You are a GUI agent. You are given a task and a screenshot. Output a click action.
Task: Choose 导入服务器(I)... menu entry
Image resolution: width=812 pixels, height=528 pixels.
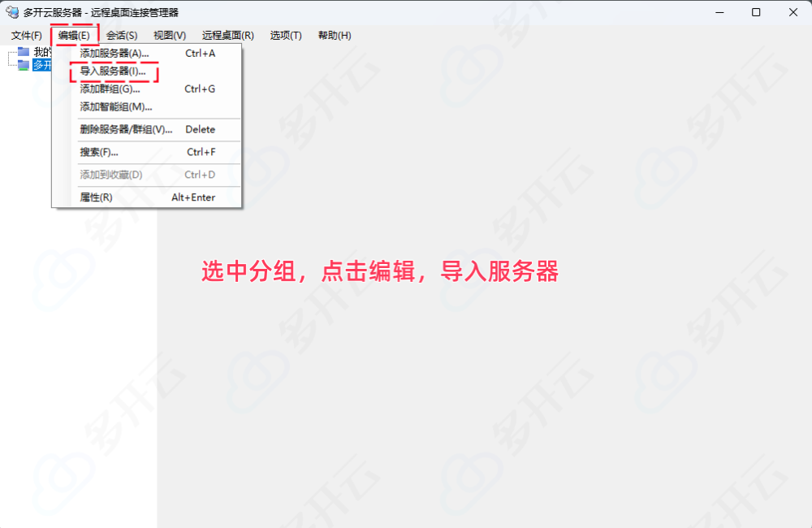pyautogui.click(x=114, y=71)
